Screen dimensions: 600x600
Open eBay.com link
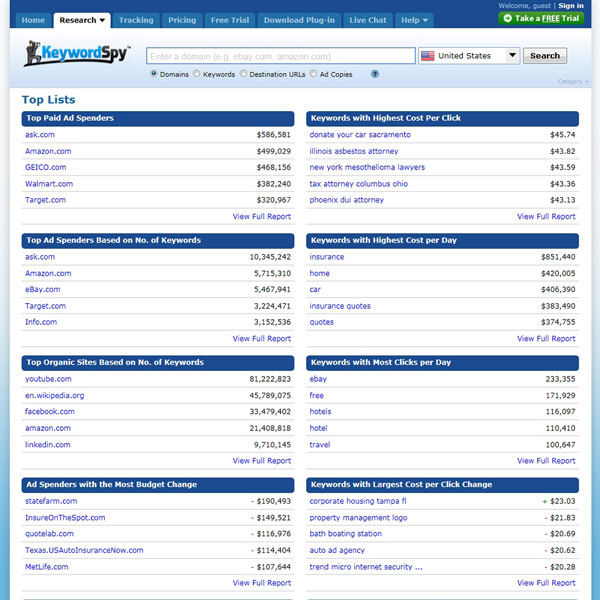(42, 289)
